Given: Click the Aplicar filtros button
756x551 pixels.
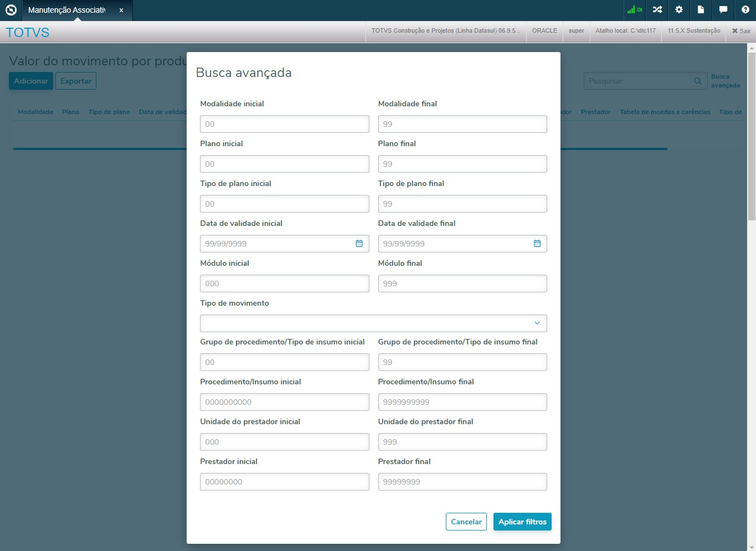Looking at the screenshot, I should pos(522,522).
